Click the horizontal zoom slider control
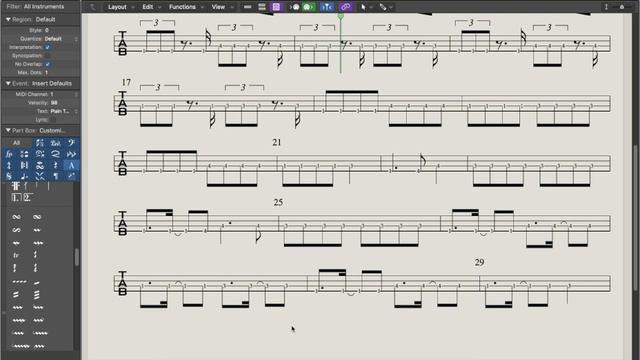The height and width of the screenshot is (360, 640). [x=623, y=7]
